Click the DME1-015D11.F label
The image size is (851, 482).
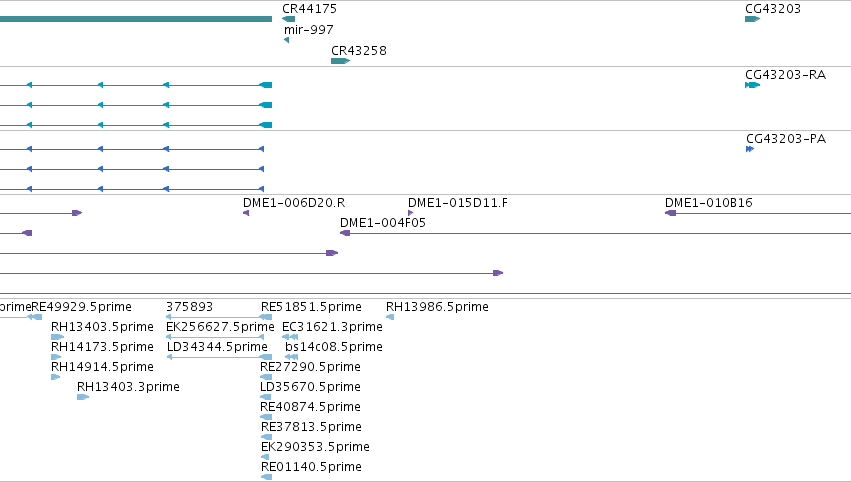(458, 202)
